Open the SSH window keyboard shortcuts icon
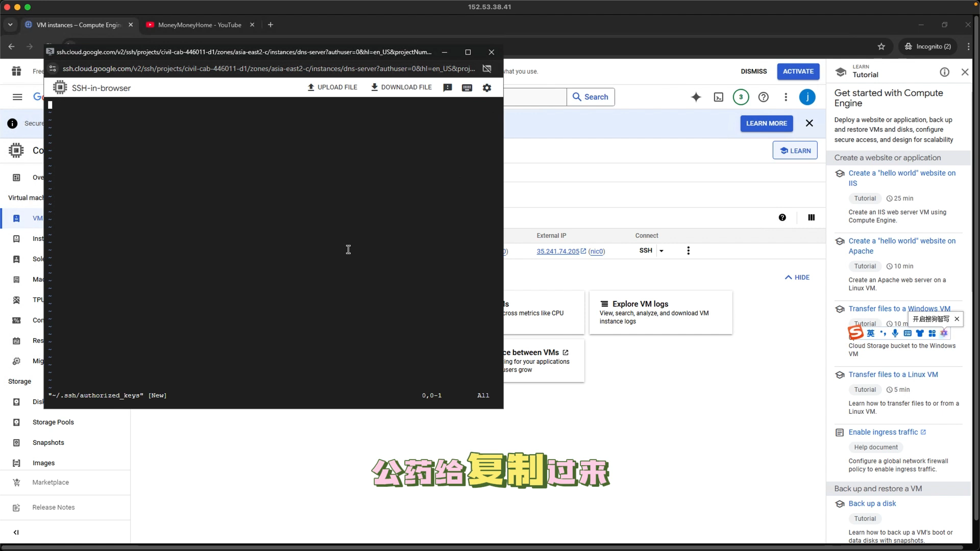Image resolution: width=980 pixels, height=551 pixels. coord(467,88)
